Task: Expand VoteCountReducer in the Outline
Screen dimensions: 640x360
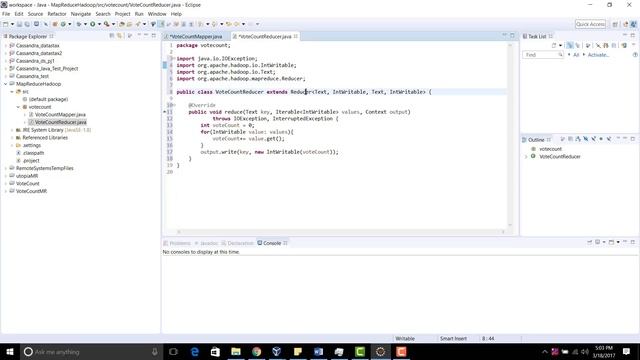Action: click(526, 157)
